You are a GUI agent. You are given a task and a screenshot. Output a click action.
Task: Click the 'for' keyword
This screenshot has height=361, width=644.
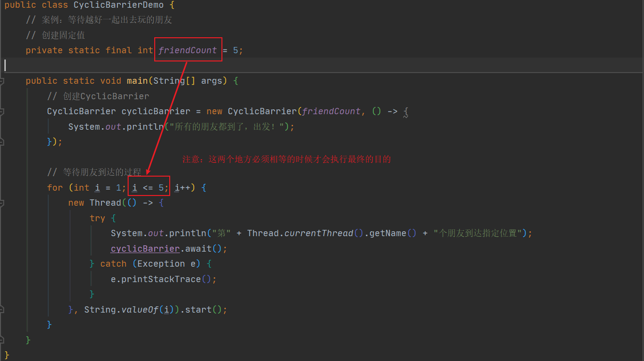[55, 188]
